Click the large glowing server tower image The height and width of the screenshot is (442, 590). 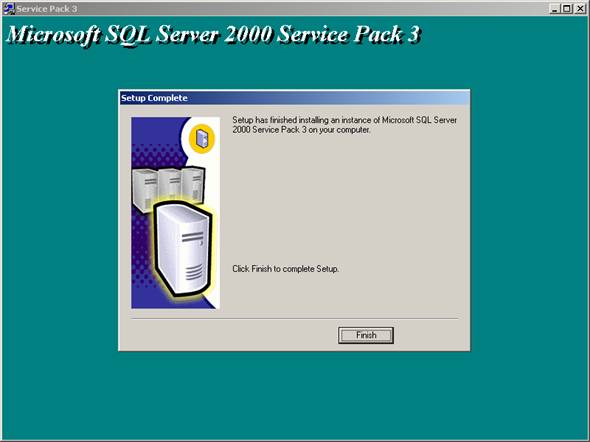184,248
